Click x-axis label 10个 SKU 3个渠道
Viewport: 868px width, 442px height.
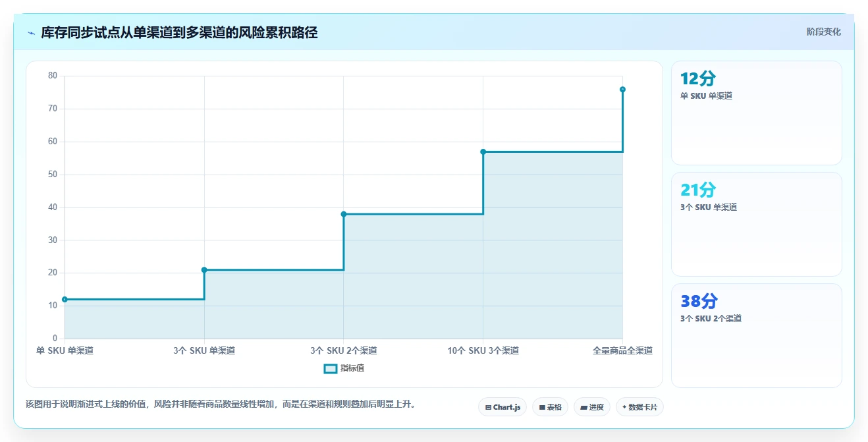tap(483, 350)
